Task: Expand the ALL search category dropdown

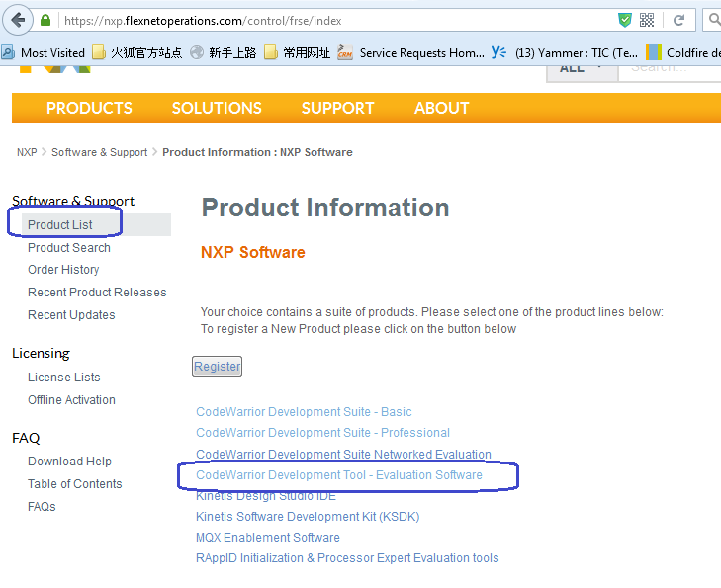Action: click(x=580, y=68)
